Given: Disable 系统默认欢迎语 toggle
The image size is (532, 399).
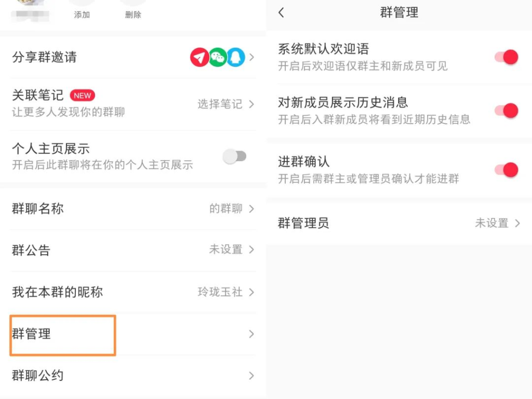Looking at the screenshot, I should (x=505, y=57).
